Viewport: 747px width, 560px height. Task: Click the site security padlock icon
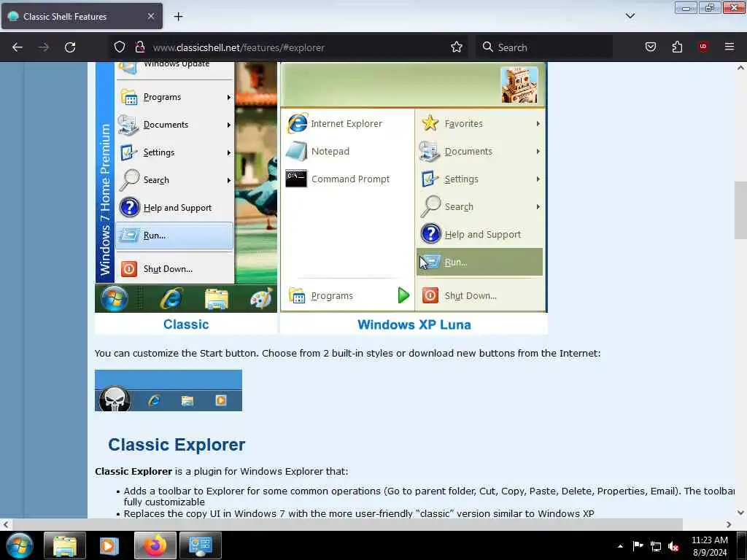click(x=139, y=47)
